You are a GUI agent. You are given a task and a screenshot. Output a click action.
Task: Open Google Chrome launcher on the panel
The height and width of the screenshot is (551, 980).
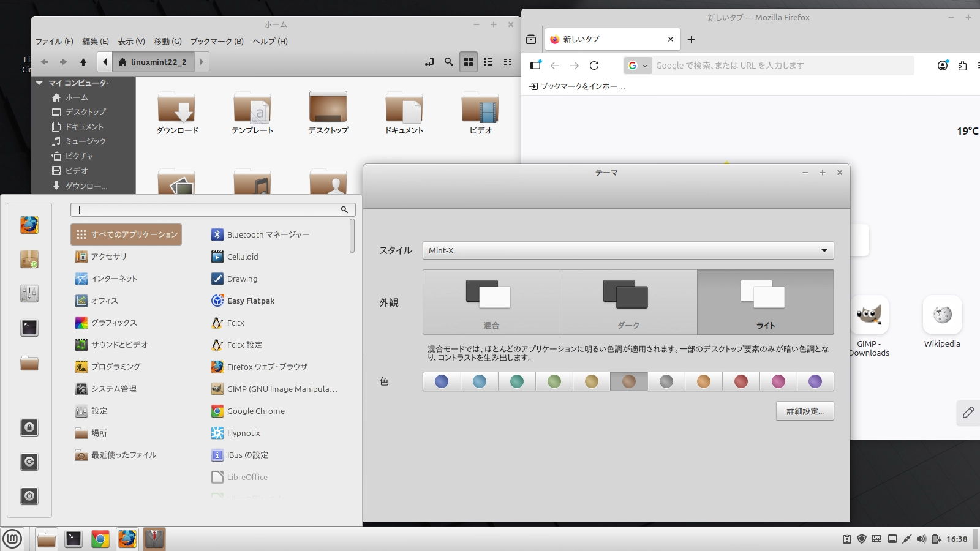(x=100, y=539)
